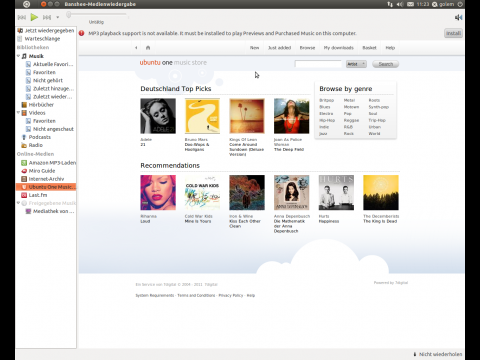Image resolution: width=480 pixels, height=360 pixels.
Task: Select Ubuntu One Music Store source
Action: point(46,187)
